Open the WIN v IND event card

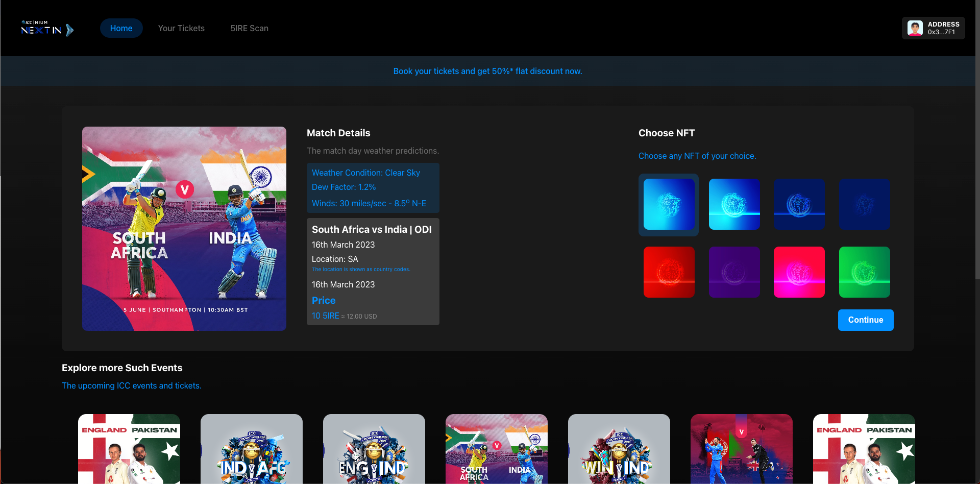619,449
